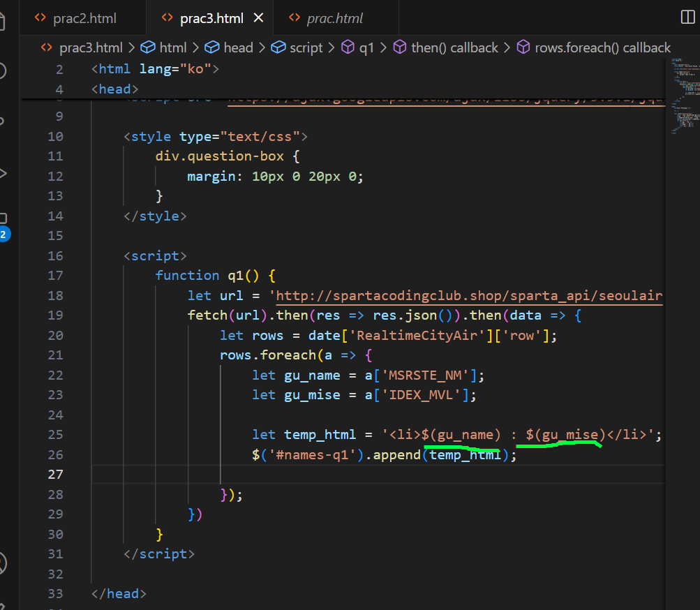This screenshot has height=610, width=700.
Task: Click 'div.question-box' CSS selector
Action: click(219, 156)
